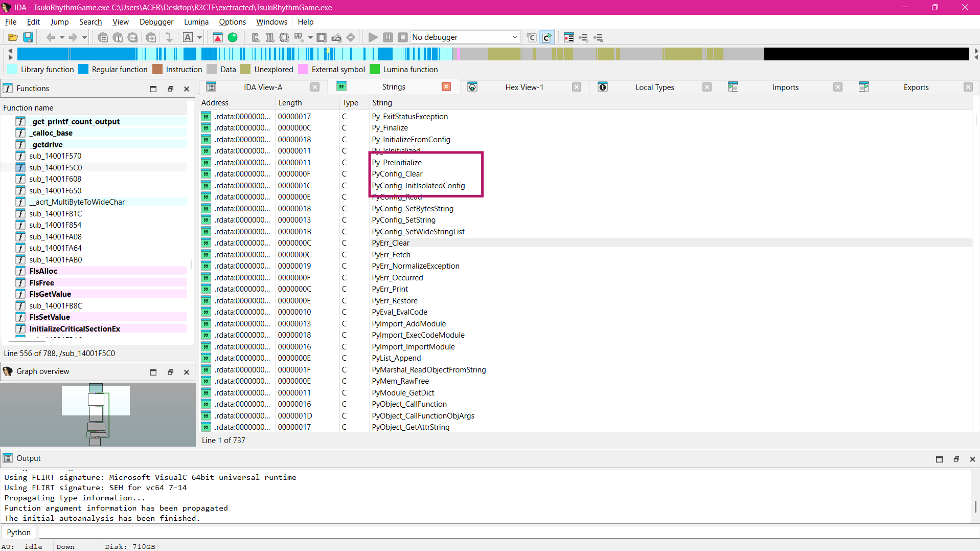
Task: Click the graph overview thumbnail
Action: click(98, 414)
